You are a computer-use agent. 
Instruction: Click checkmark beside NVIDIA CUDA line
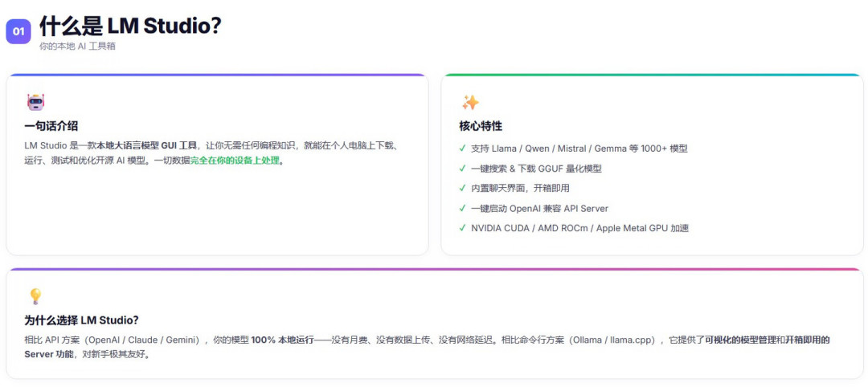(462, 228)
